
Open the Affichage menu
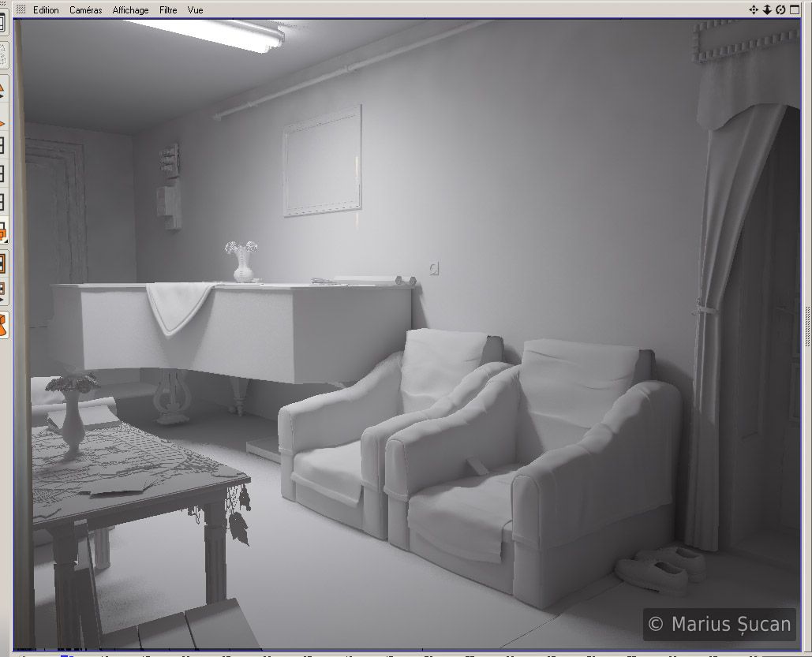click(130, 10)
